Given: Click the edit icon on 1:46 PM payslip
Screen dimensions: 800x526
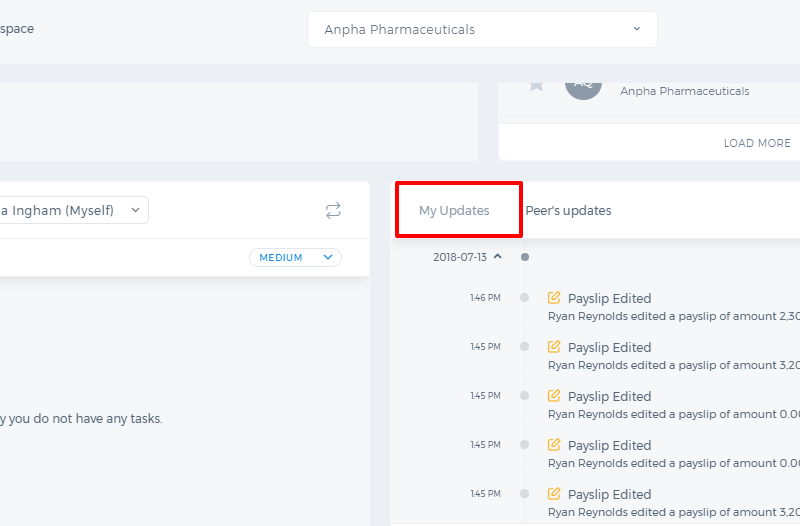Looking at the screenshot, I should pyautogui.click(x=554, y=297).
